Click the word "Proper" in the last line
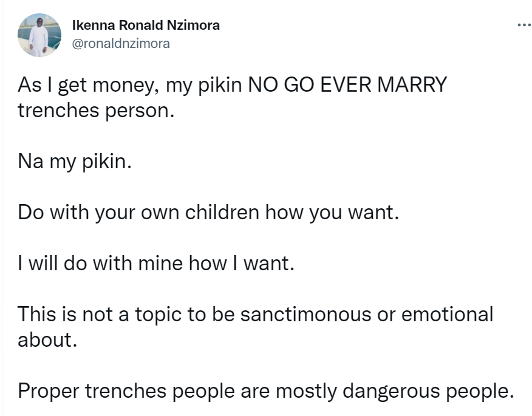Viewport: 532px width, 416px height. pyautogui.click(x=47, y=390)
